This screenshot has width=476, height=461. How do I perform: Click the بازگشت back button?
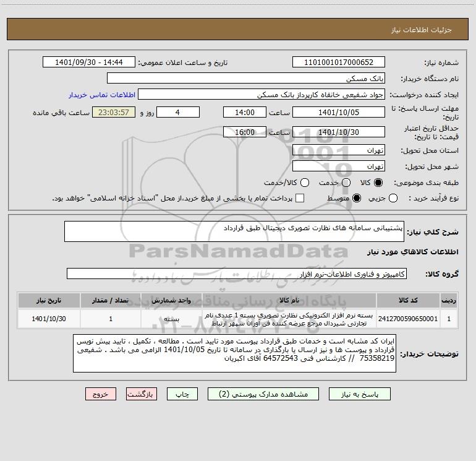(x=142, y=394)
